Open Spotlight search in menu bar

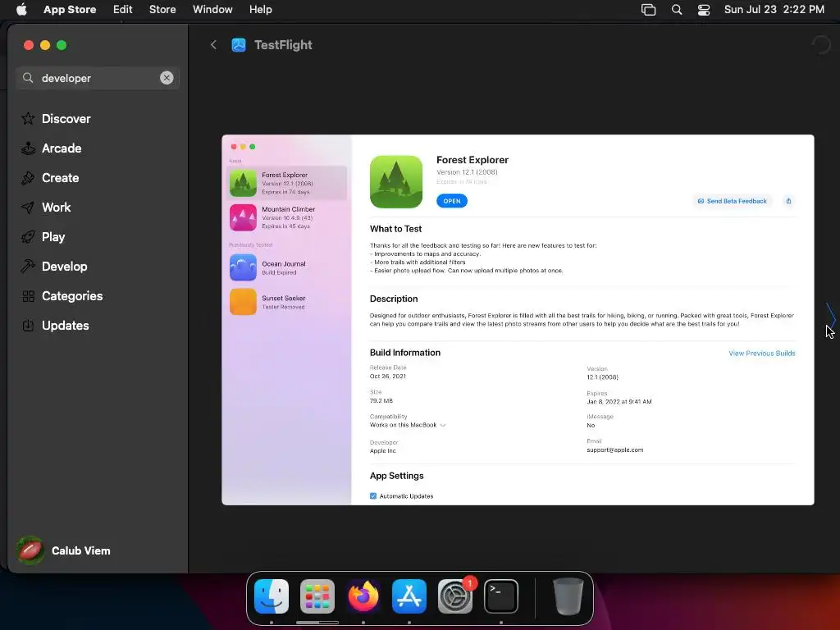pyautogui.click(x=677, y=10)
